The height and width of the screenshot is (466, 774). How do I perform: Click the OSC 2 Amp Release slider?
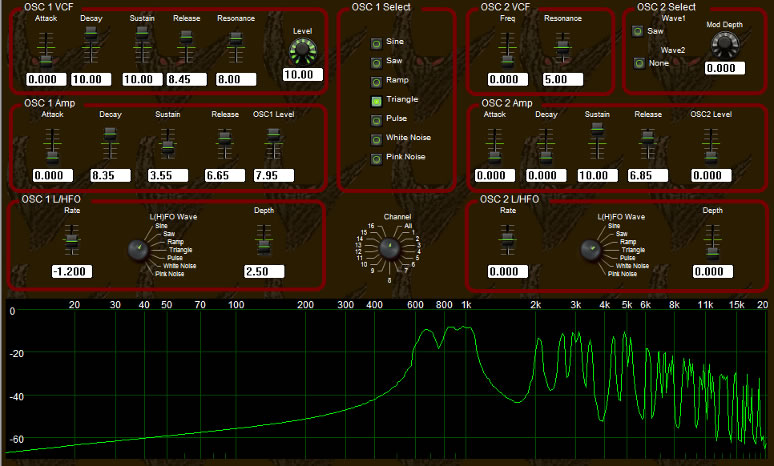pyautogui.click(x=648, y=144)
